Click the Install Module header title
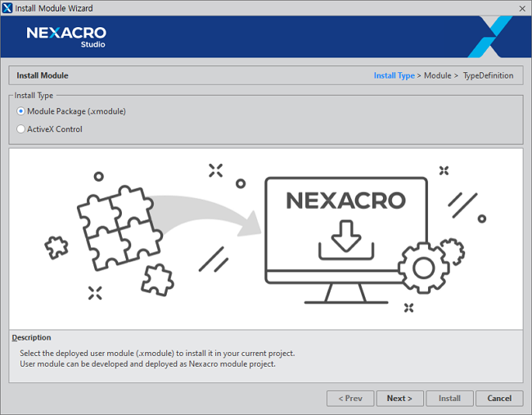Image resolution: width=532 pixels, height=415 pixels. click(x=43, y=76)
